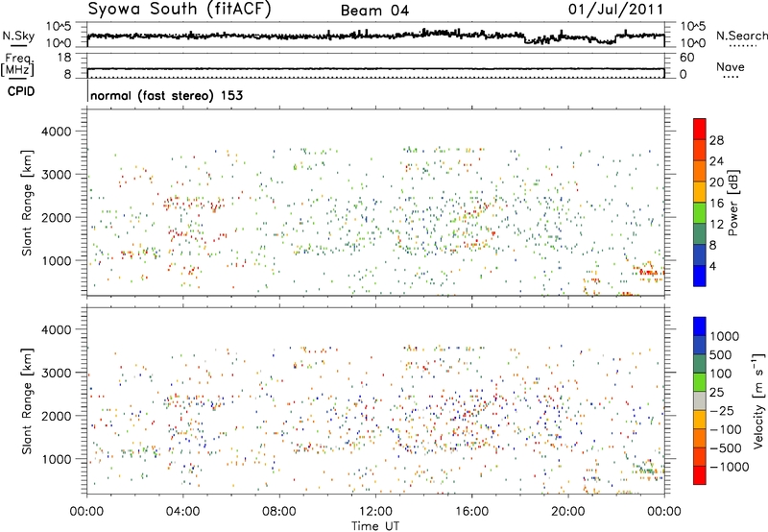
Task: Click the 'Slant Range [km]' label of the velocity panel
Action: click(x=27, y=400)
